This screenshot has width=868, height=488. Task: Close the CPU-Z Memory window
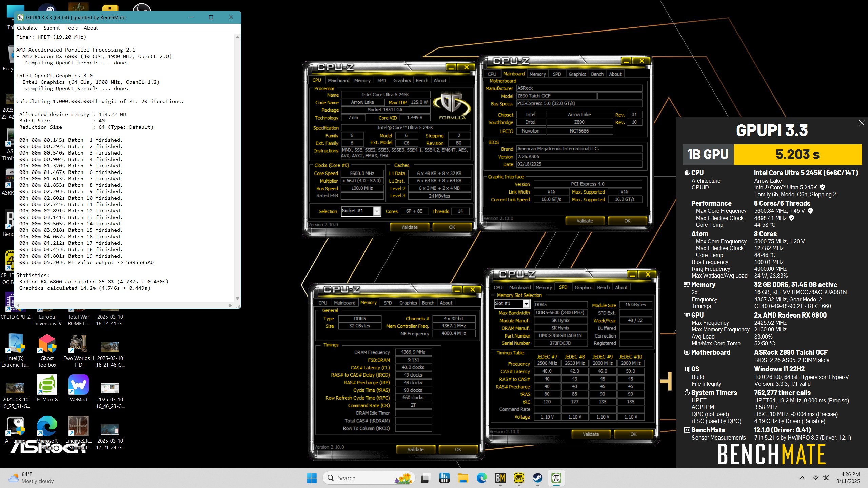[473, 289]
